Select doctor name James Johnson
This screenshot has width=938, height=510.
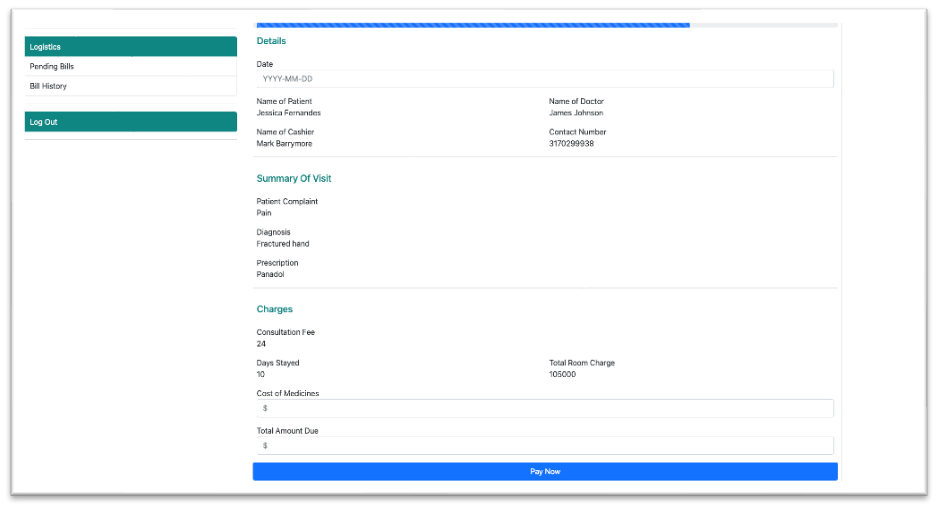576,113
